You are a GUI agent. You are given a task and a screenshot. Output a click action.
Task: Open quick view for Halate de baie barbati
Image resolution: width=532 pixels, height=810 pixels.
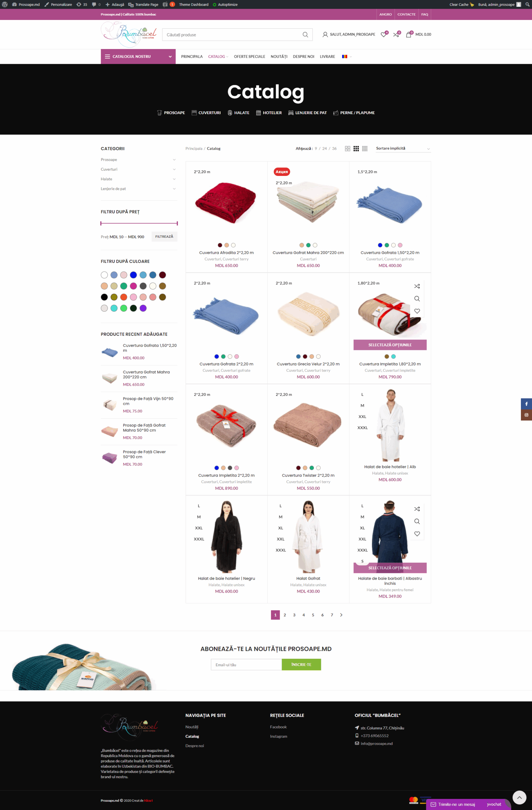[x=417, y=521]
